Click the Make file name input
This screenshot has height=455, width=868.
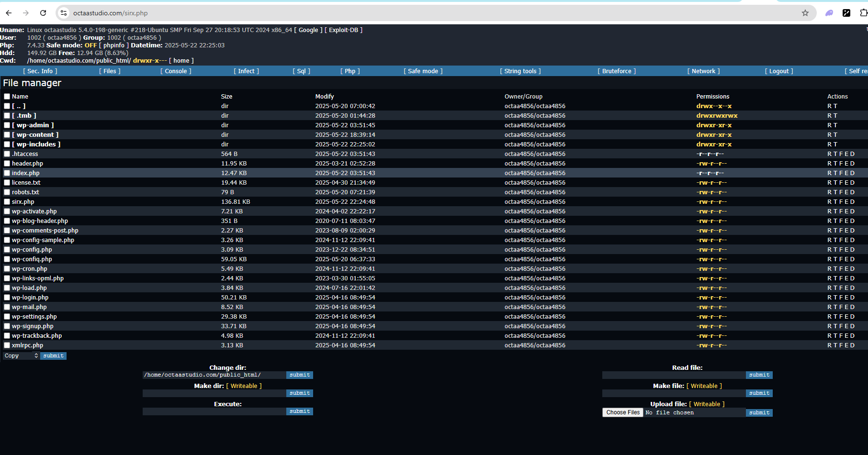click(x=674, y=393)
